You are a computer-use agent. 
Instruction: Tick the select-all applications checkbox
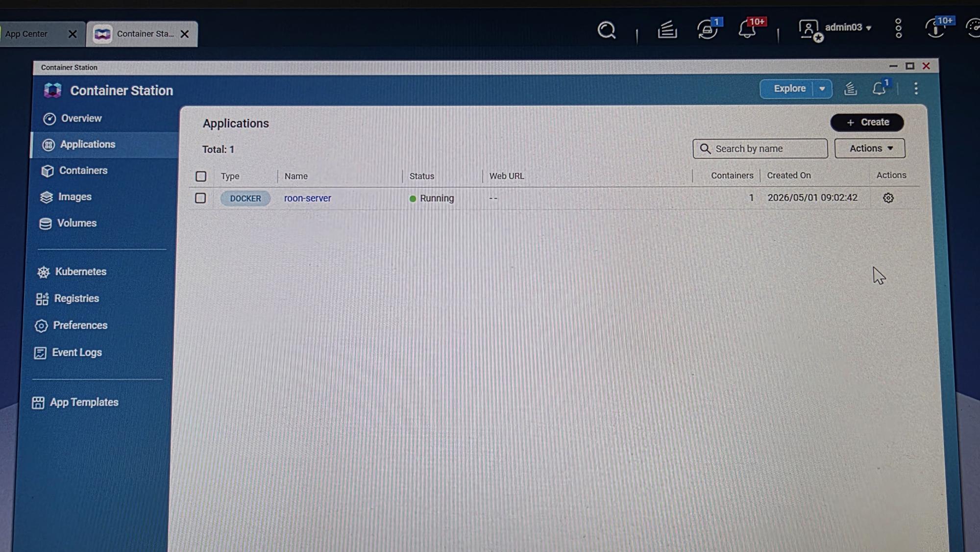tap(201, 176)
